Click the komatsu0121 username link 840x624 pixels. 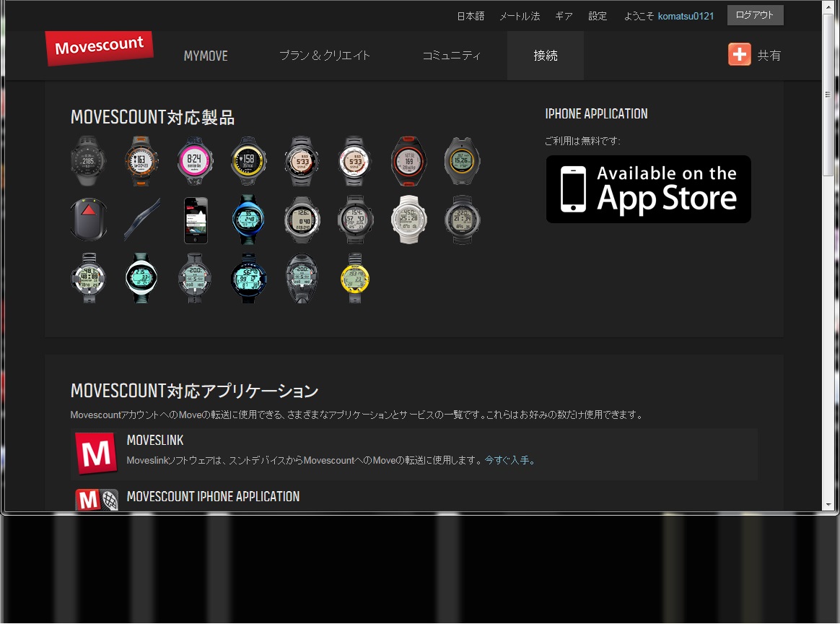coord(686,16)
